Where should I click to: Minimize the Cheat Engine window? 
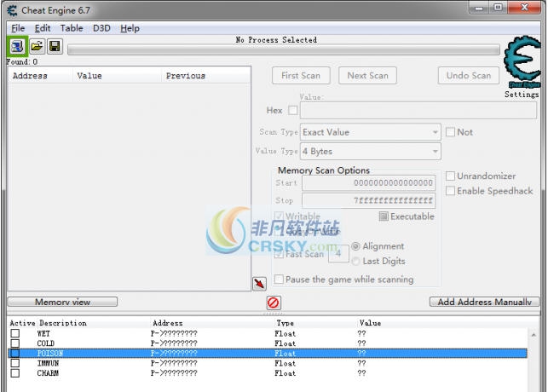point(479,8)
